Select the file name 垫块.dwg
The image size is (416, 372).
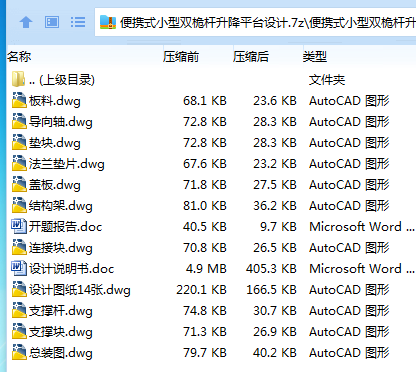55,143
